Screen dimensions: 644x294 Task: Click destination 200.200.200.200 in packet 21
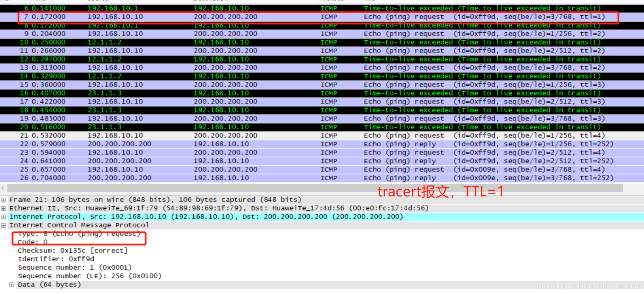pyautogui.click(x=225, y=136)
